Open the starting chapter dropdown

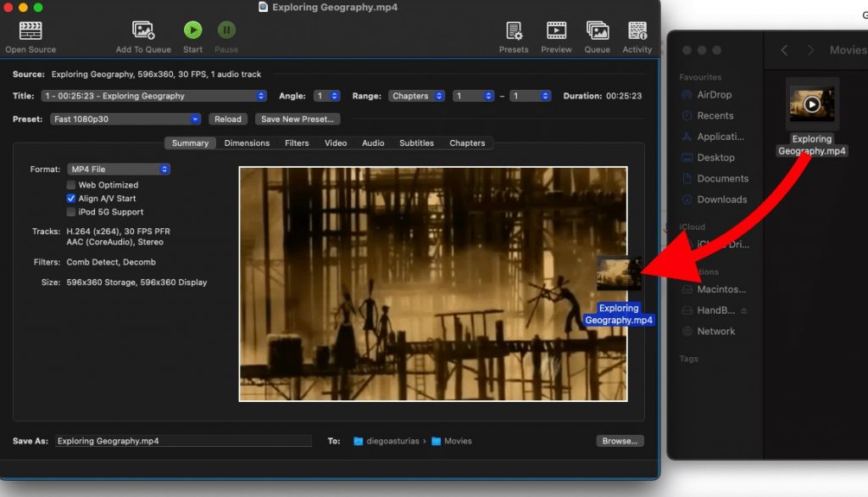click(x=473, y=96)
